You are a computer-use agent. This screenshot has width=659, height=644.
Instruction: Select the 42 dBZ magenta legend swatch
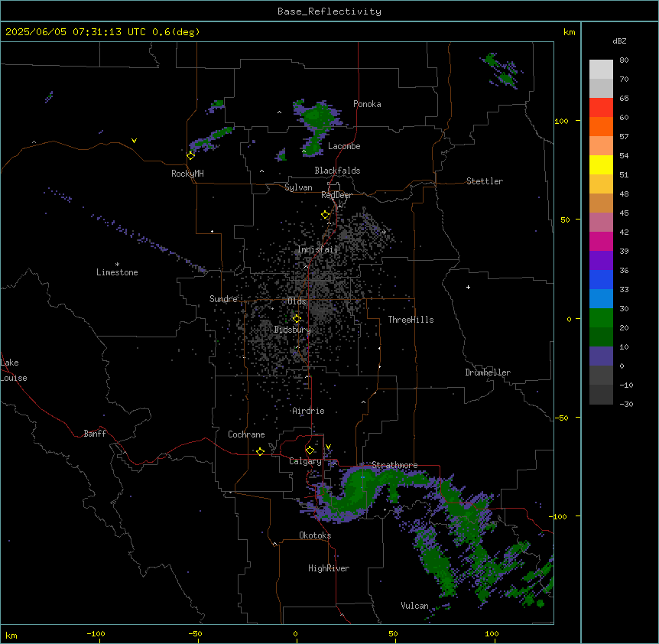pos(601,241)
